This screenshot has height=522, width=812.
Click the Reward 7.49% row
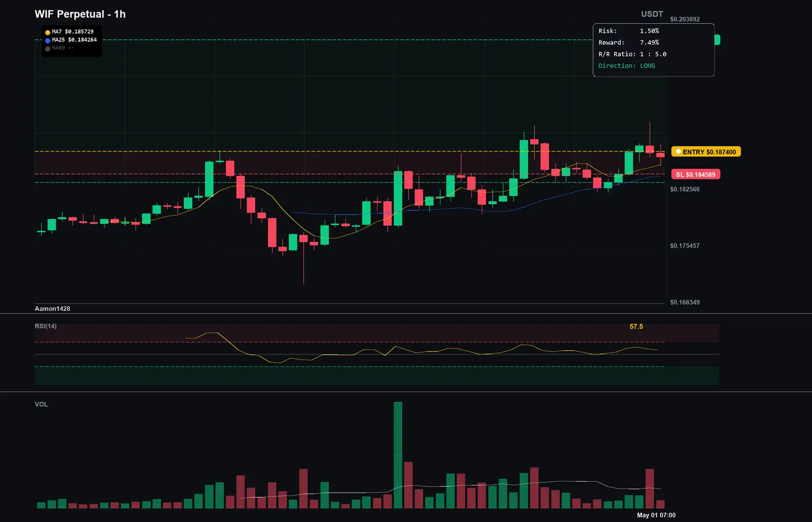click(629, 42)
